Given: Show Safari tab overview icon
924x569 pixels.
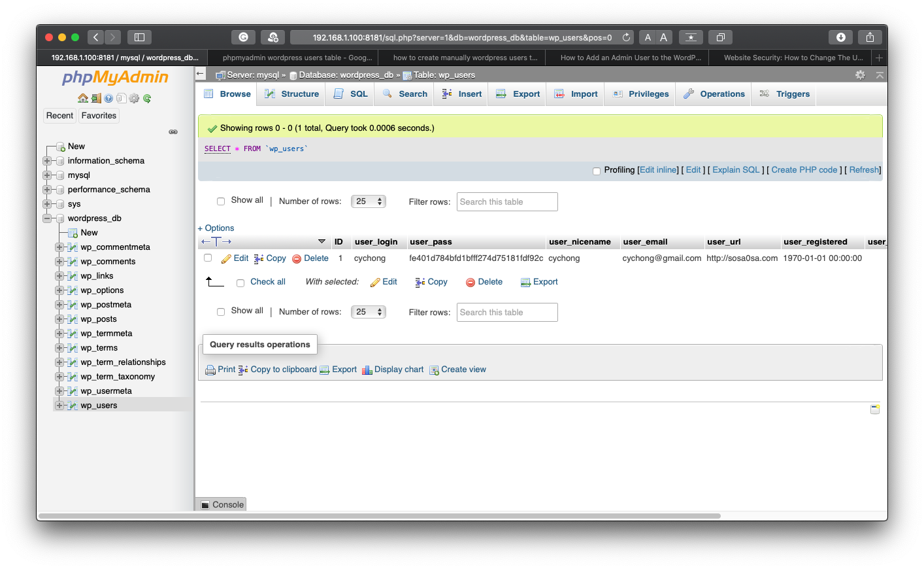Looking at the screenshot, I should pyautogui.click(x=721, y=37).
